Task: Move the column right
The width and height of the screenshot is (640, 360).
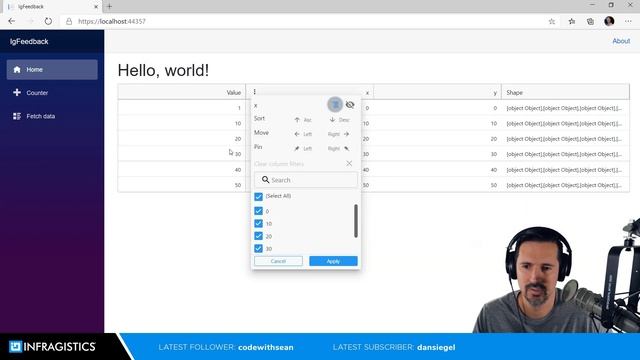Action: point(339,134)
